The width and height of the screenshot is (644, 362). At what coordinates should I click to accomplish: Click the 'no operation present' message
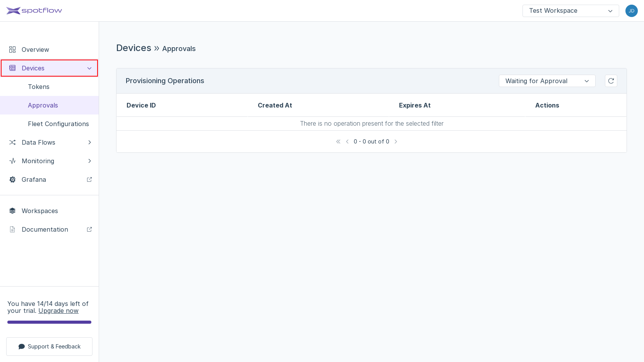tap(372, 124)
